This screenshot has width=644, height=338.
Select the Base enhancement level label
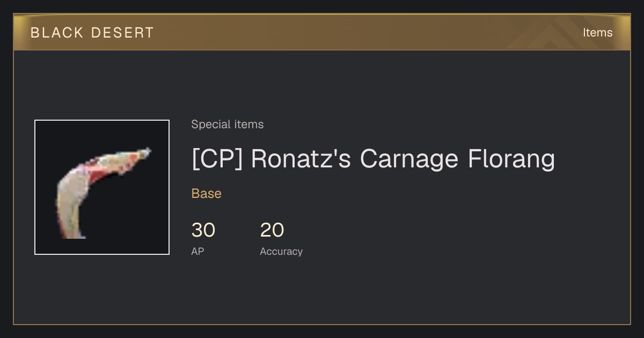coord(207,194)
